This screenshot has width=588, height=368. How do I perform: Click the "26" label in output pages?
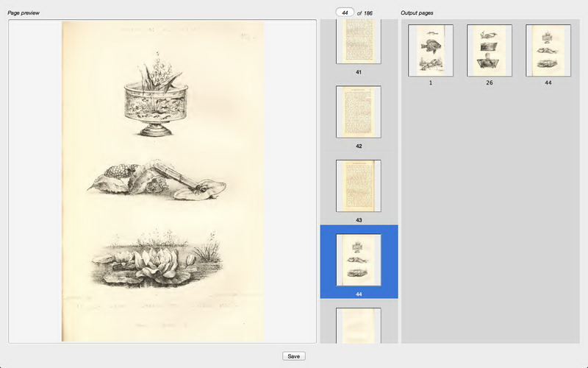(490, 82)
